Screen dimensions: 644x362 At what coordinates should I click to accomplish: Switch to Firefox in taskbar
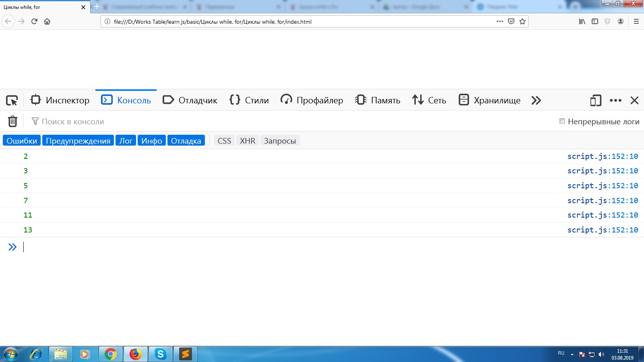click(136, 354)
